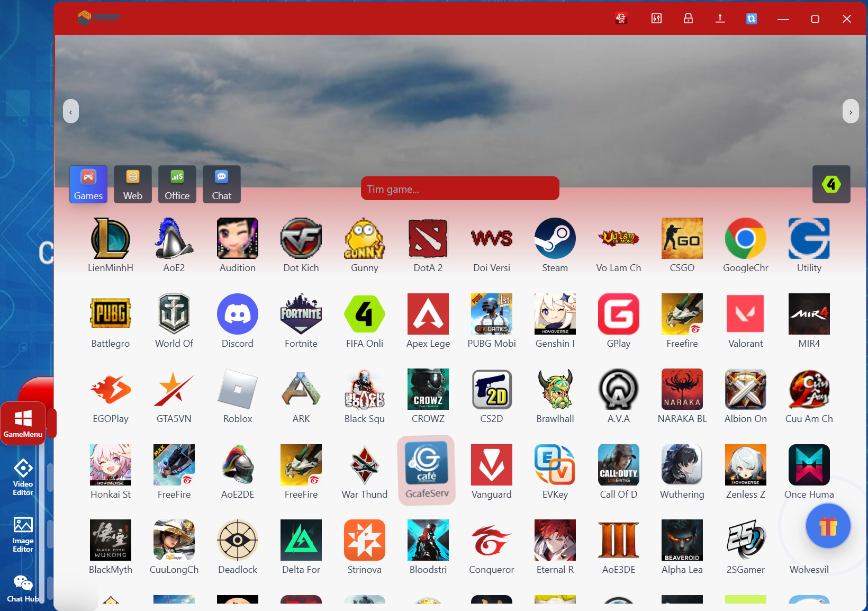868x611 pixels.
Task: Go to next banner slide
Action: click(x=851, y=112)
